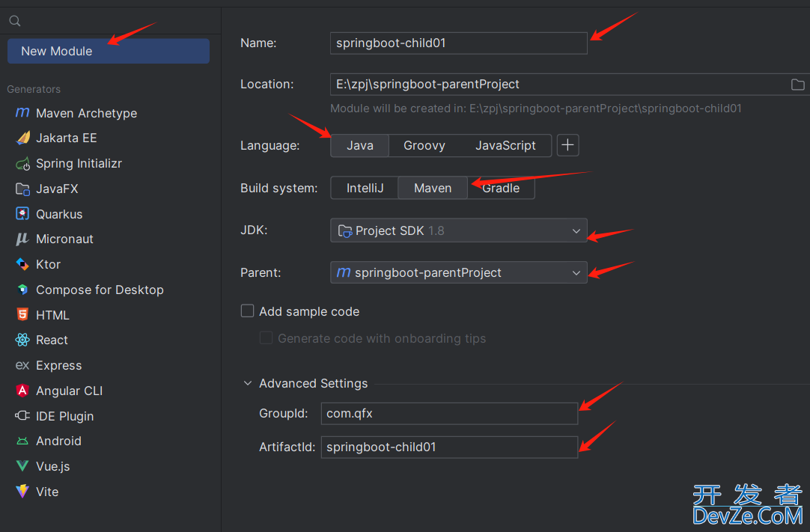Open the Vue.js generator
This screenshot has height=532, width=810.
(x=52, y=466)
